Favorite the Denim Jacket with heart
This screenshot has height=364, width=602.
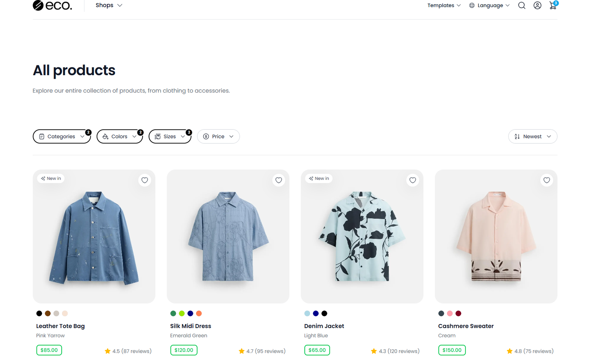(x=412, y=180)
